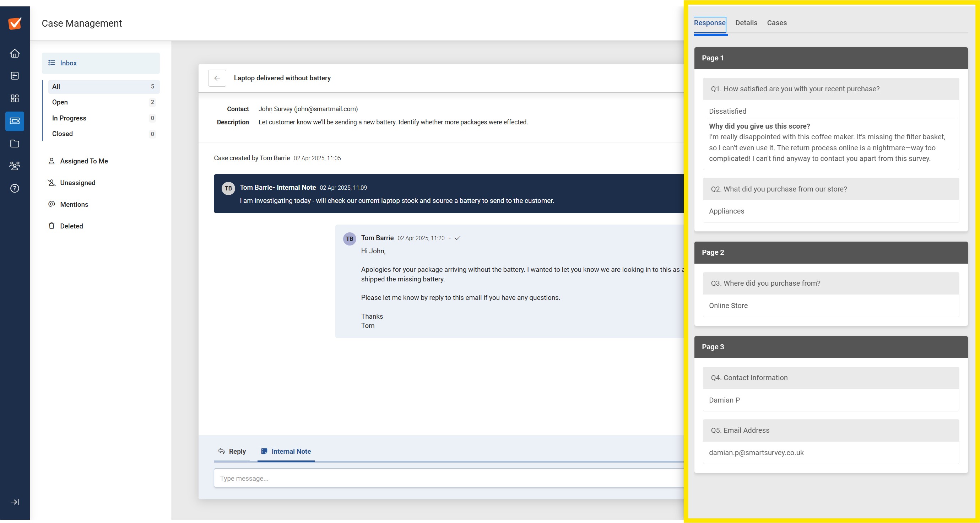Open the Inbox section
980x523 pixels.
(101, 63)
